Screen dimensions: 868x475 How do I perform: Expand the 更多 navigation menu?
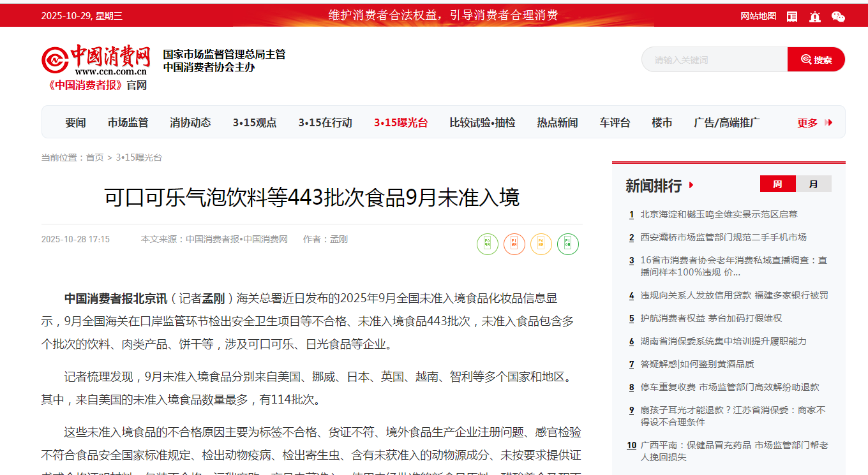click(x=814, y=122)
